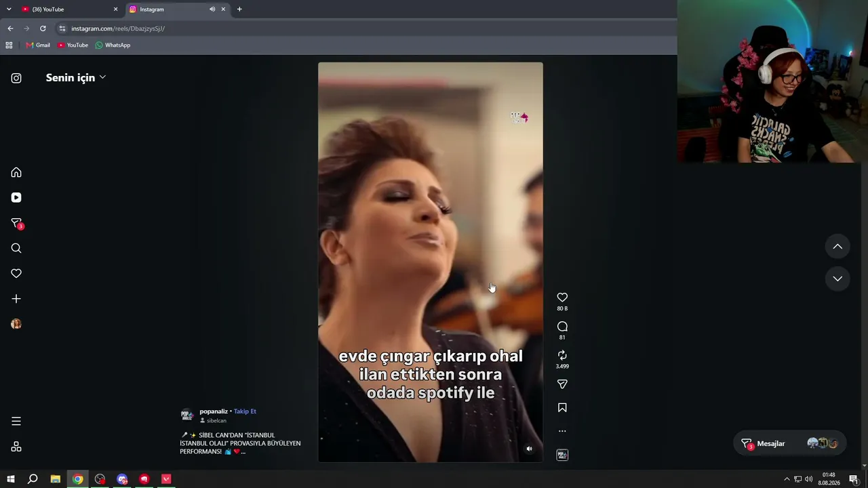Viewport: 868px width, 488px height.
Task: Go back in the browser
Action: [10, 28]
